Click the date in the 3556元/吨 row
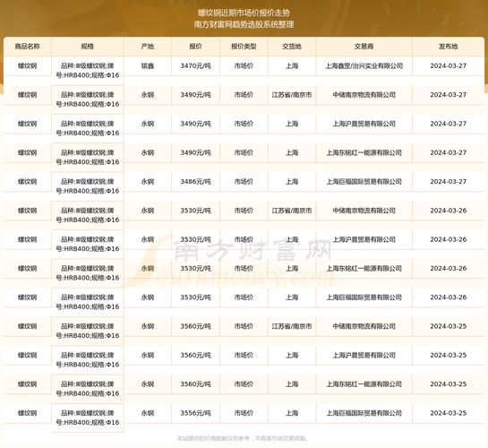 (x=449, y=413)
